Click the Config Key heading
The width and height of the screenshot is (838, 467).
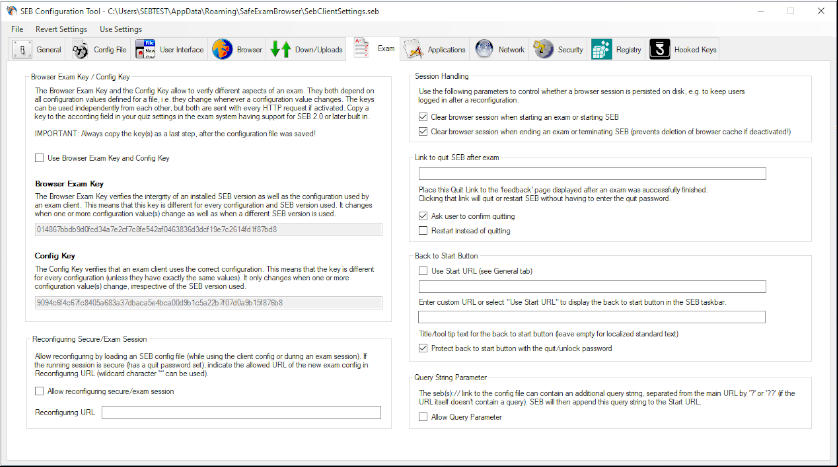click(55, 256)
